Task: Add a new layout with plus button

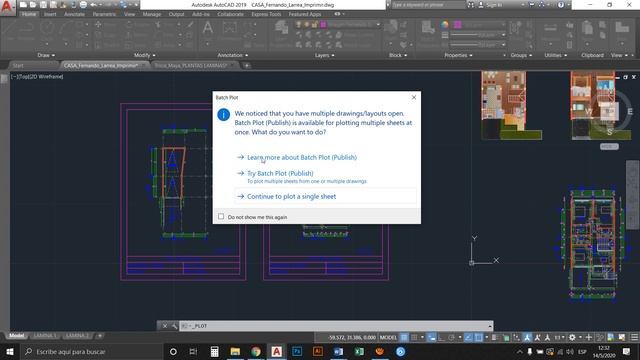Action: pyautogui.click(x=100, y=336)
